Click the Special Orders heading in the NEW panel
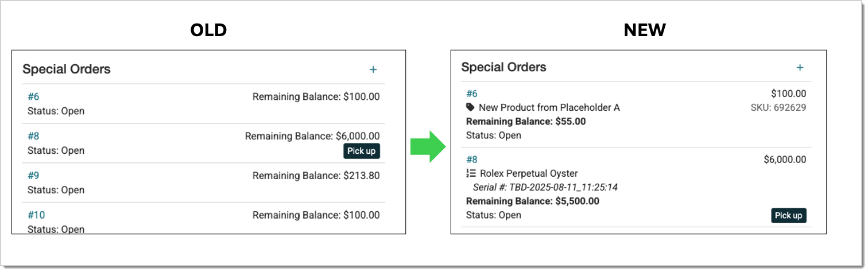The height and width of the screenshot is (272, 868). [503, 67]
